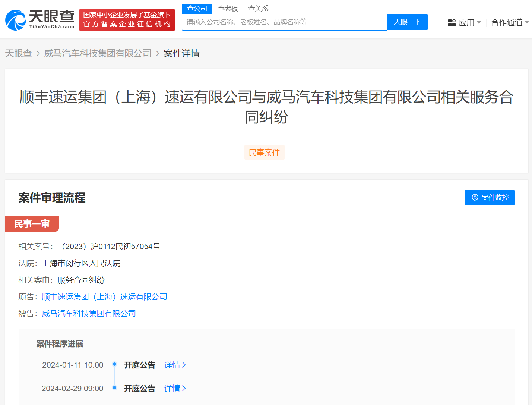Click the 案件监控 button
532x405 pixels.
click(x=490, y=198)
